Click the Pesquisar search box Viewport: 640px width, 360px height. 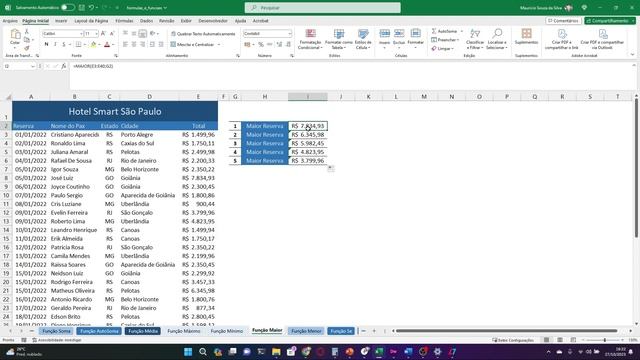click(x=322, y=8)
